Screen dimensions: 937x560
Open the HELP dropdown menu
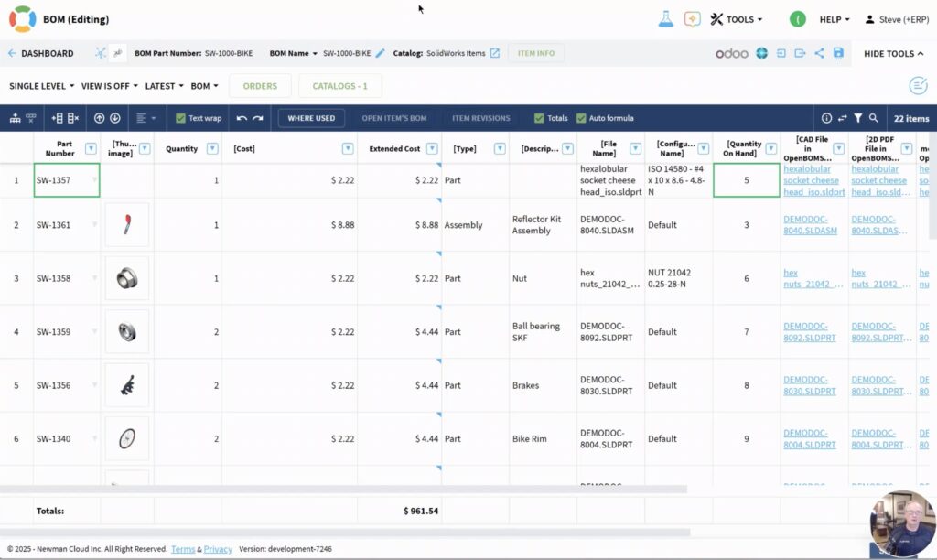click(835, 19)
